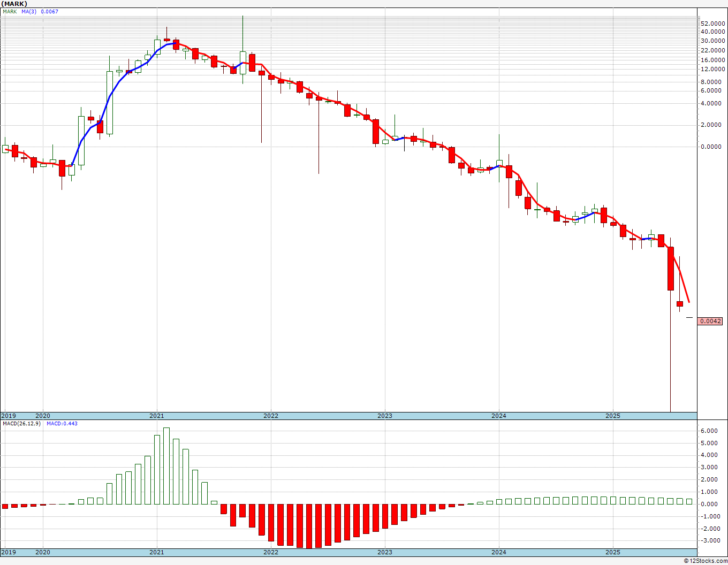Click the large red candle in mid-2025
The height and width of the screenshot is (565, 728).
pyautogui.click(x=670, y=269)
